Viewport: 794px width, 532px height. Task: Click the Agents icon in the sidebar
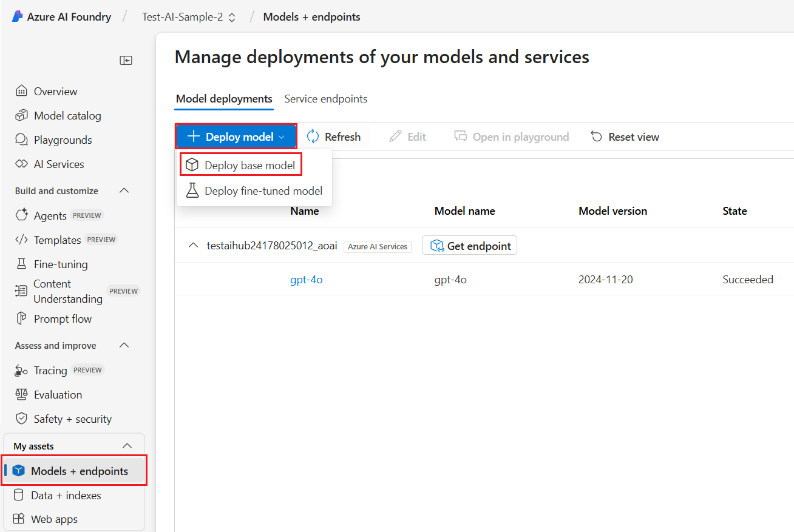tap(21, 215)
